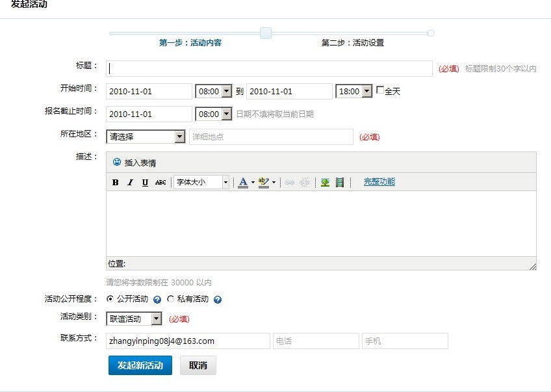Screen dimensions: 551x392
Task: Click the 电话 phone input field
Action: 316,341
